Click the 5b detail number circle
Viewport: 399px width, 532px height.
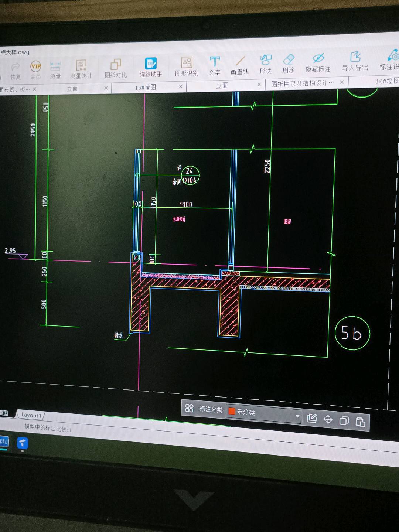coord(352,333)
